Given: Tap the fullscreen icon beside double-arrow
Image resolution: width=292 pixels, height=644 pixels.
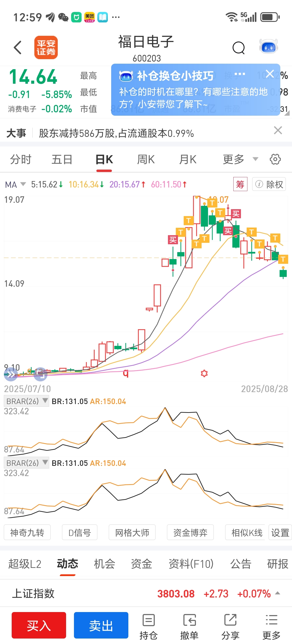Looking at the screenshot, I should click(41, 374).
